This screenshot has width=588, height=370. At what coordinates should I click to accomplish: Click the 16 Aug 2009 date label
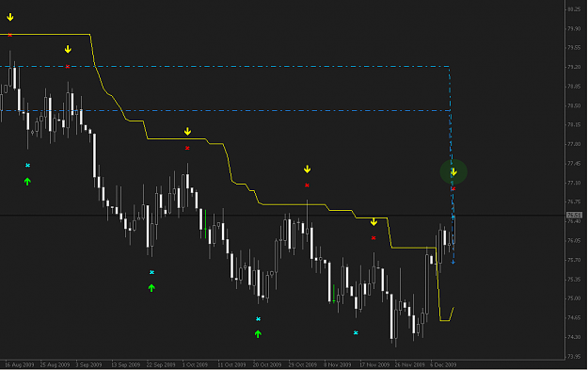pos(20,364)
